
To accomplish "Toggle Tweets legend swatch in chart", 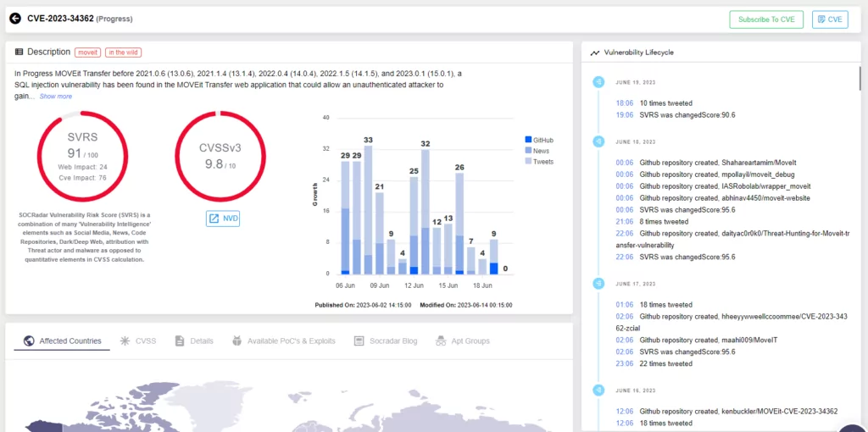I will [x=528, y=162].
